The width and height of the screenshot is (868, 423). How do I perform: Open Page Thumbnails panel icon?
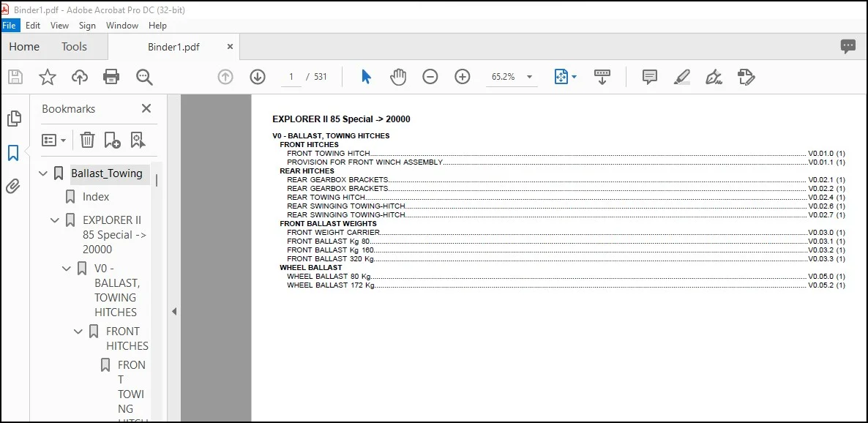click(14, 119)
